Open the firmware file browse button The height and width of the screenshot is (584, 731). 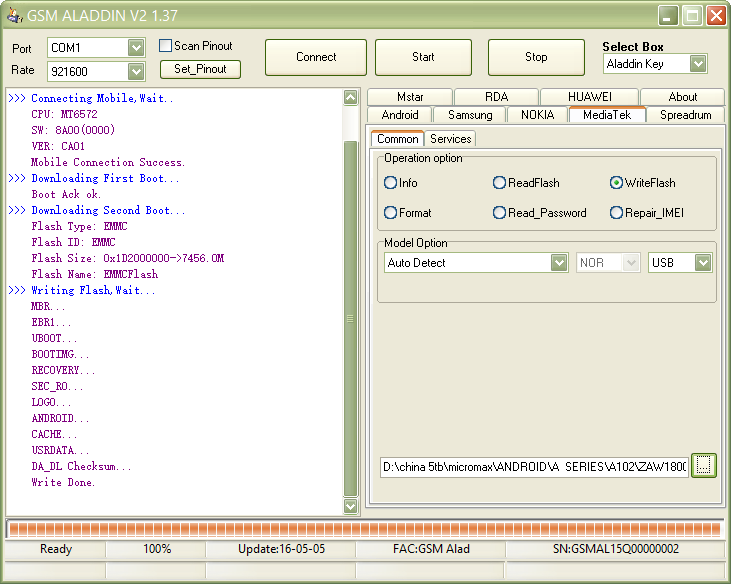(x=703, y=465)
